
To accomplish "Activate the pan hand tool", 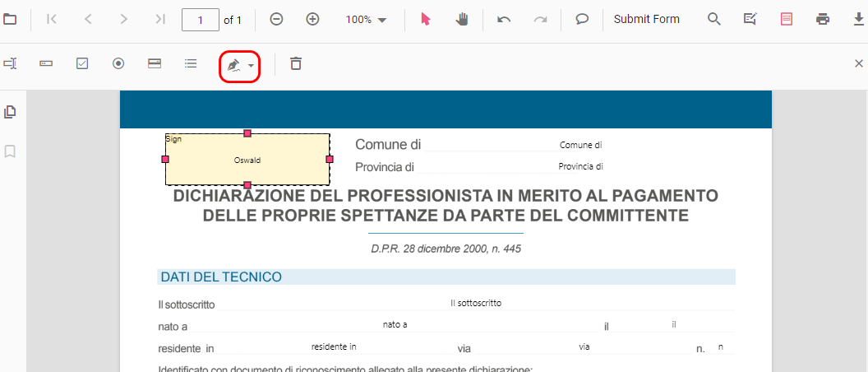I will (462, 20).
